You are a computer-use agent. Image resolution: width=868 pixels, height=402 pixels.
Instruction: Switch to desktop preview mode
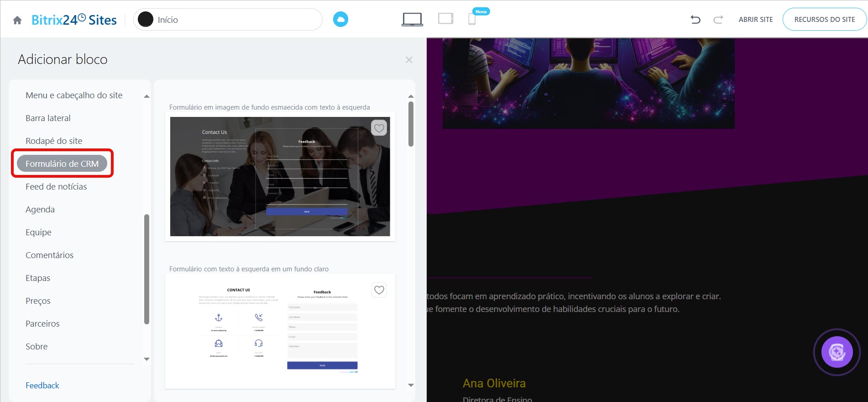412,19
